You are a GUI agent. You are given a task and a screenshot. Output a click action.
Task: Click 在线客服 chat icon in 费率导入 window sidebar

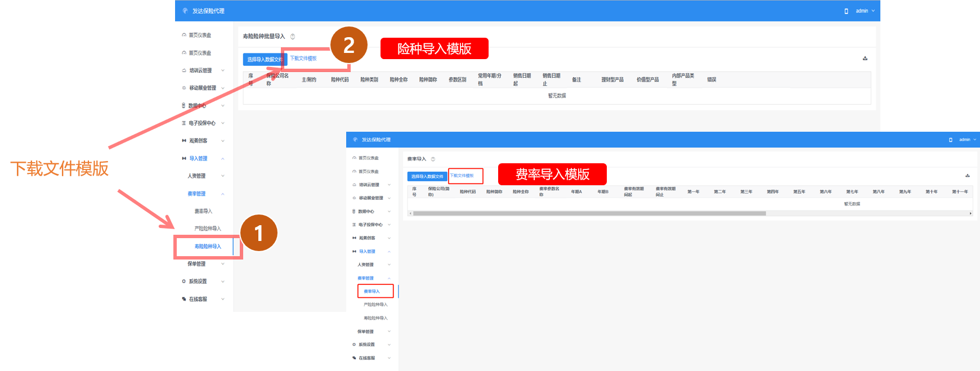[x=354, y=358]
